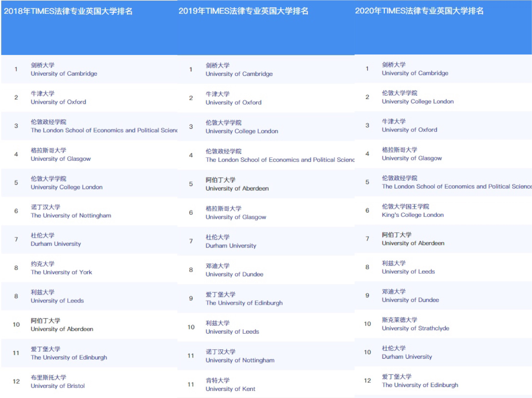This screenshot has width=532, height=398.
Task: Click the 2019 TIMES law ranking header
Action: pyautogui.click(x=243, y=11)
